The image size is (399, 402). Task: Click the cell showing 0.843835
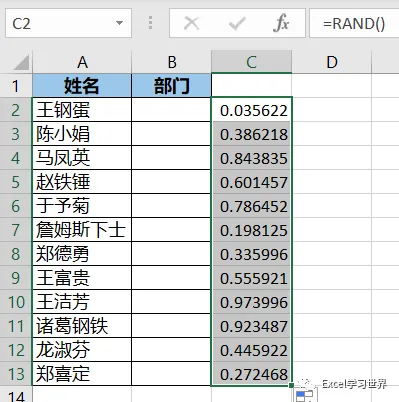pos(252,158)
